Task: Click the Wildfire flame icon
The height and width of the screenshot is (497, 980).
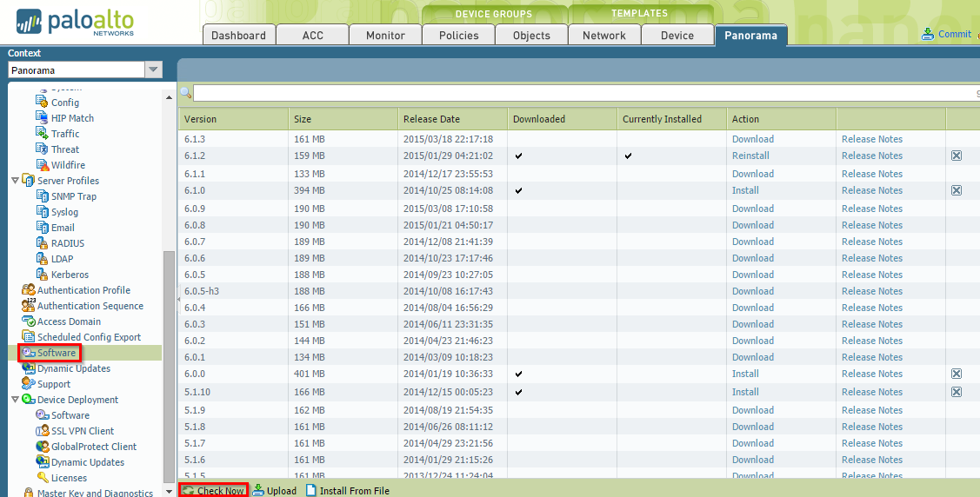Action: 42,165
